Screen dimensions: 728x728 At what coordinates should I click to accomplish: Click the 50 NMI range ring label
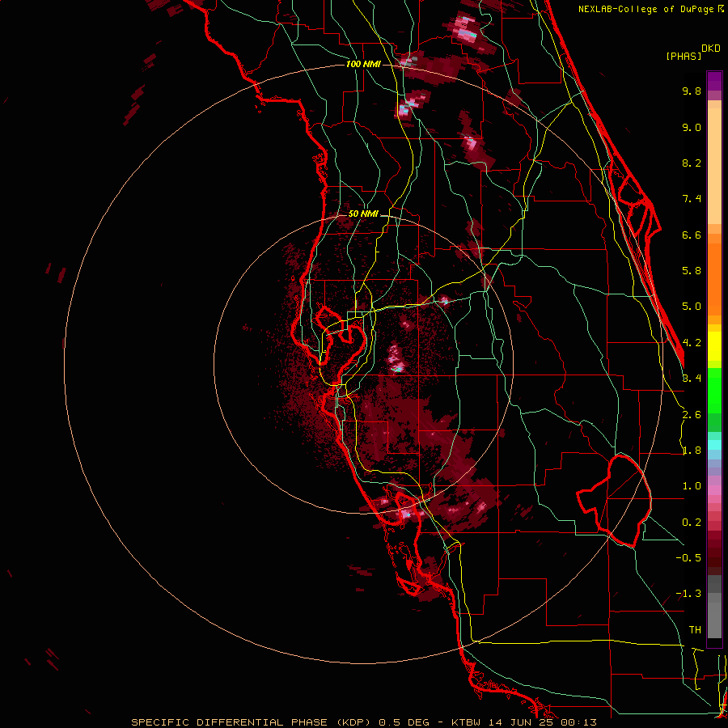[363, 214]
